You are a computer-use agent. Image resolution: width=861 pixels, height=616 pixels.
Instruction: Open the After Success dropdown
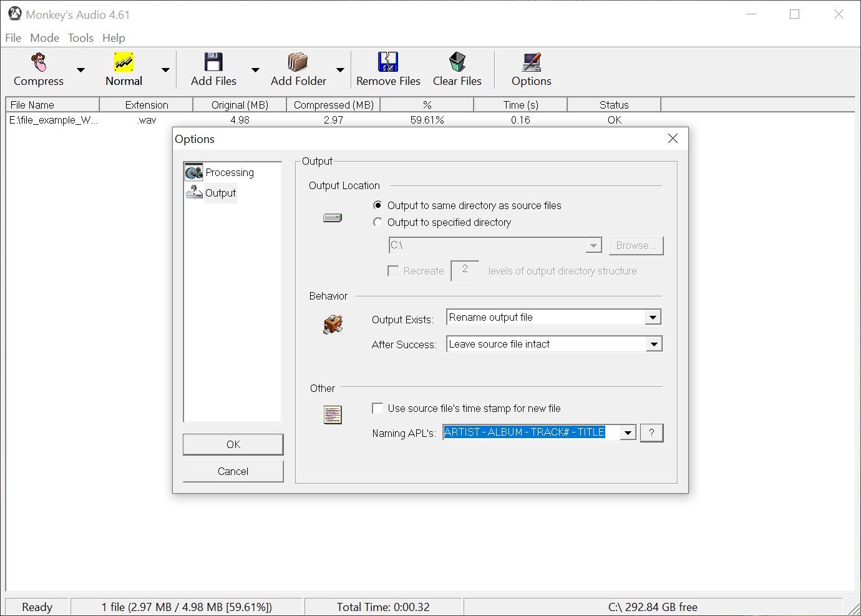[x=653, y=345]
